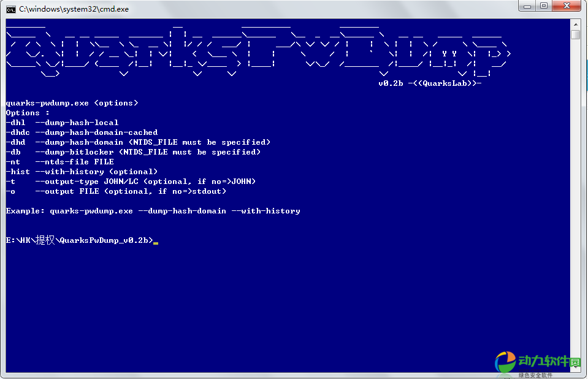The image size is (588, 379).
Task: Click the scrollbar up arrow
Action: (x=575, y=23)
